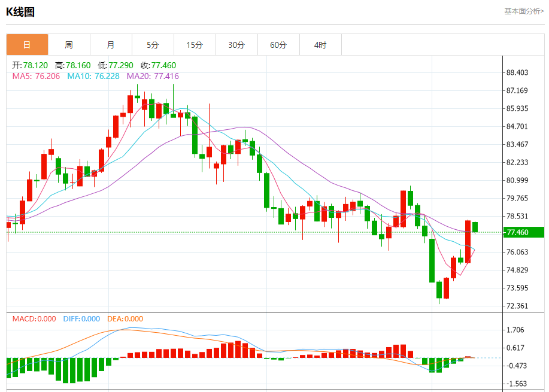Click the 高:78.160 high price value

73,65
